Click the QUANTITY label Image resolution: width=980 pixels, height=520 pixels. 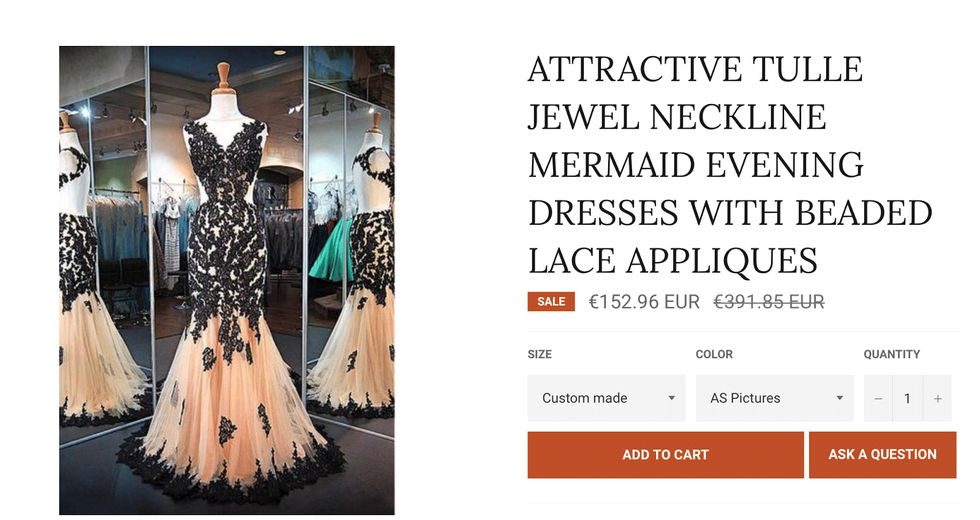892,354
